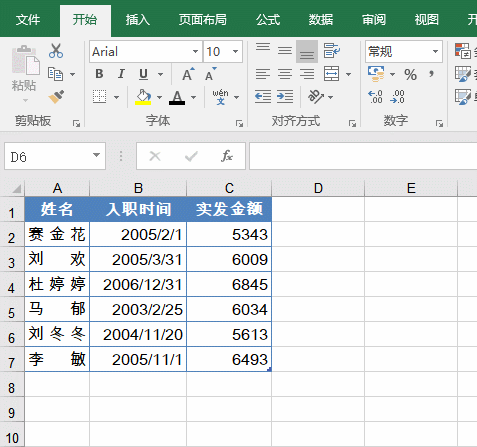Toggle Bold formatting
477x447 pixels.
[x=99, y=74]
